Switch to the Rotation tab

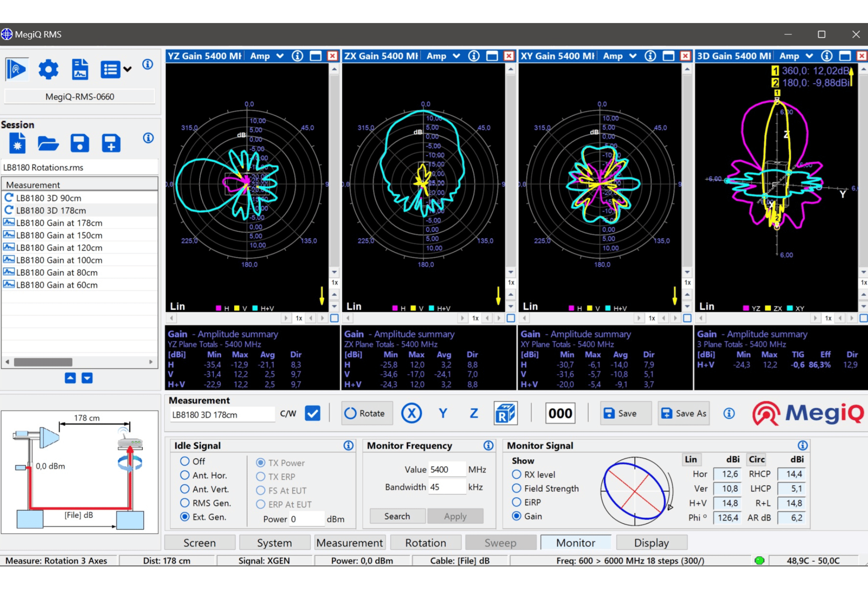click(x=425, y=543)
